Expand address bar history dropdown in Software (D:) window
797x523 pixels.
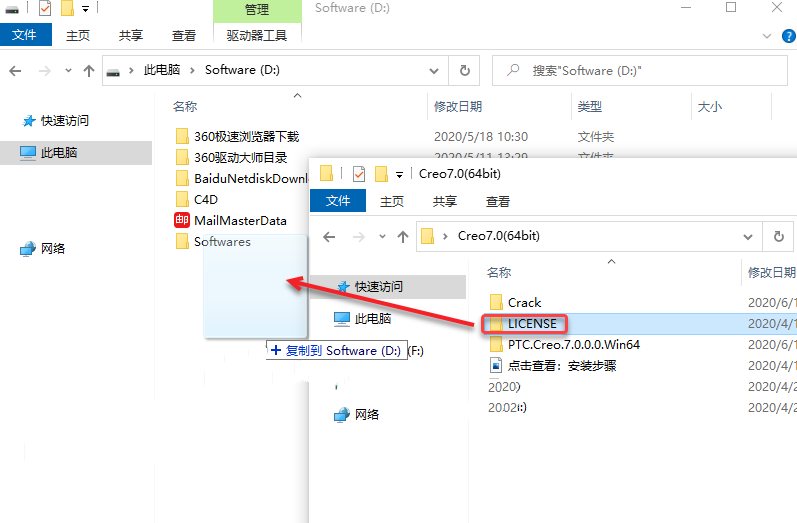434,71
